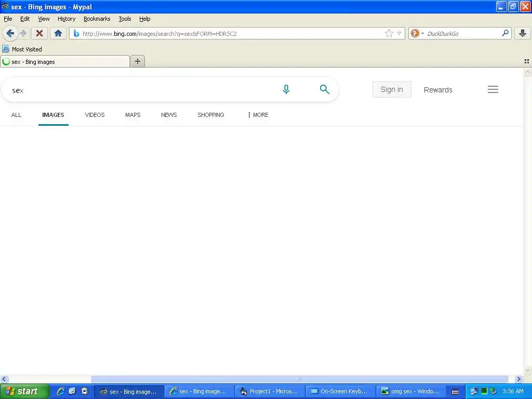Image resolution: width=532 pixels, height=399 pixels.
Task: Click the rightmost system tray icon beside clock
Action: click(x=494, y=391)
